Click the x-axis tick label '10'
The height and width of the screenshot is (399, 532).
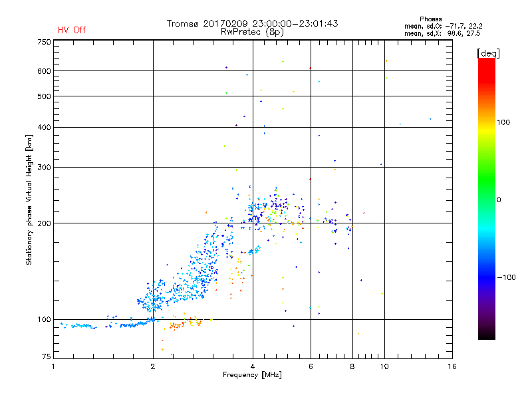click(384, 366)
